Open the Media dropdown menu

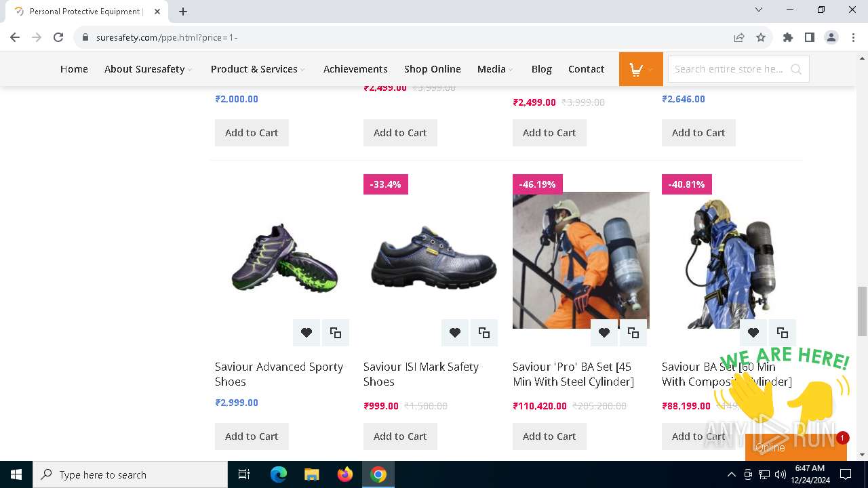(494, 69)
